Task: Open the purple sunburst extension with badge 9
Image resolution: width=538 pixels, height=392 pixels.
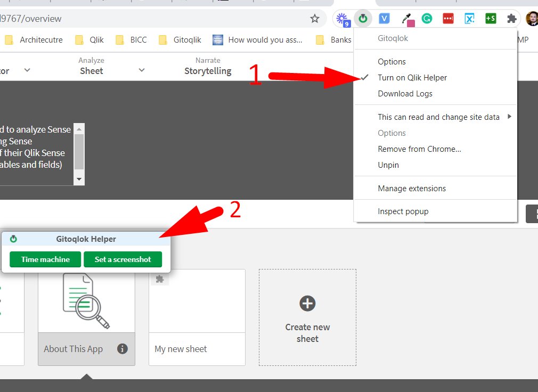Action: pos(343,19)
